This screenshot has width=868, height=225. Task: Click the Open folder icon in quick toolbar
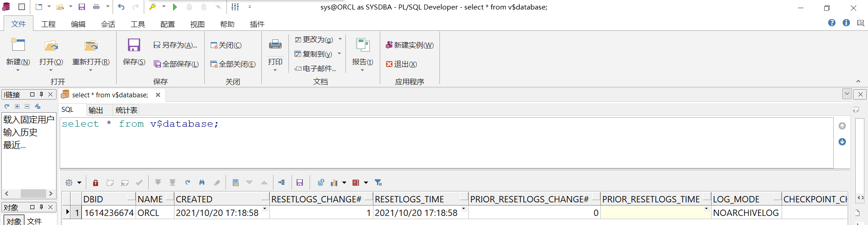pyautogui.click(x=60, y=7)
